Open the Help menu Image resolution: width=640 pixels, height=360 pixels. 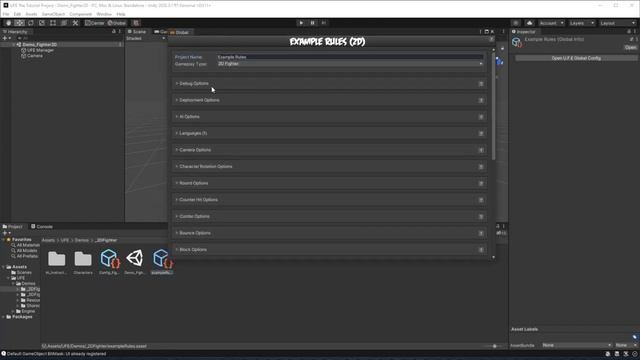[121, 14]
